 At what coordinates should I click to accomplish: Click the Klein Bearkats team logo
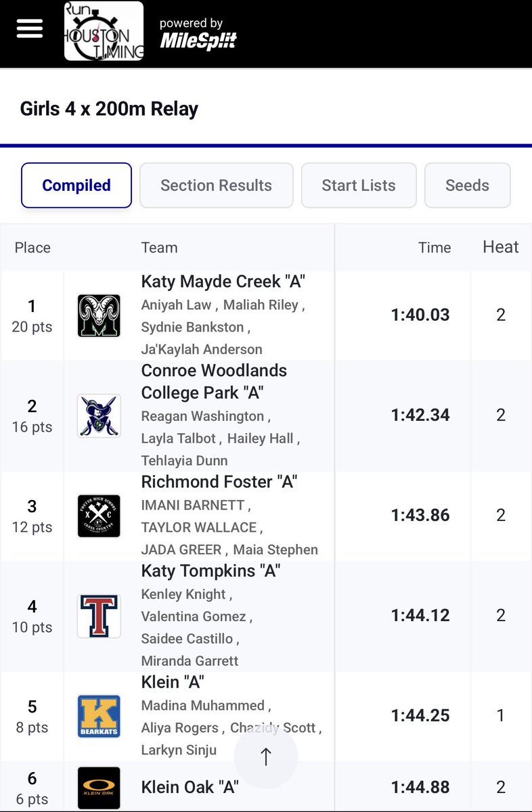(x=99, y=716)
